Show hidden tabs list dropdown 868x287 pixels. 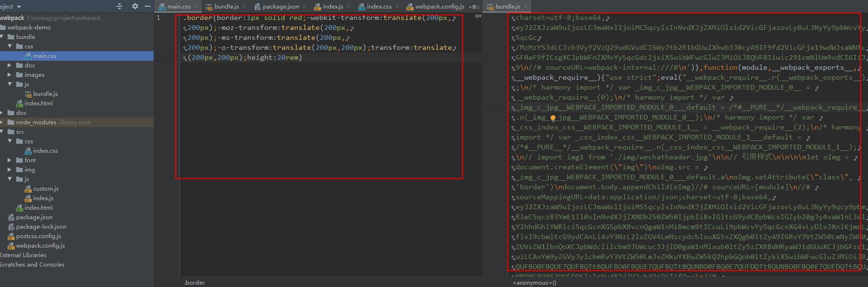(474, 7)
